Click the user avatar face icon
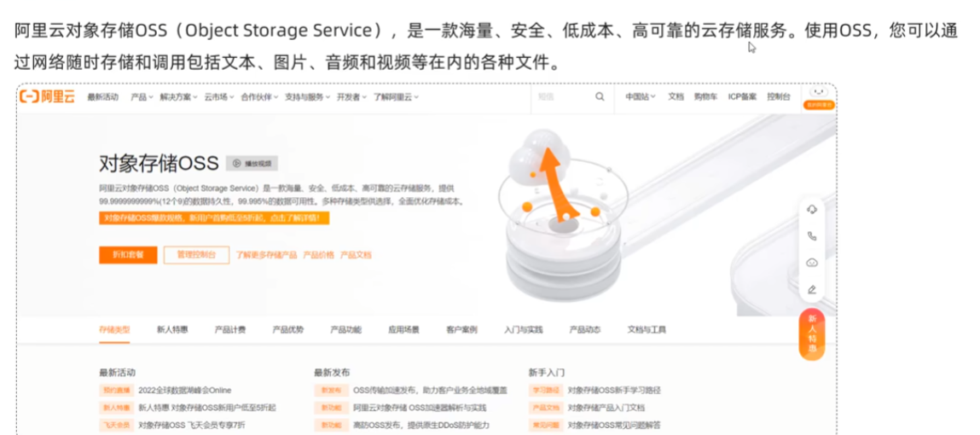Screen dimensions: 980x435 pos(819,92)
